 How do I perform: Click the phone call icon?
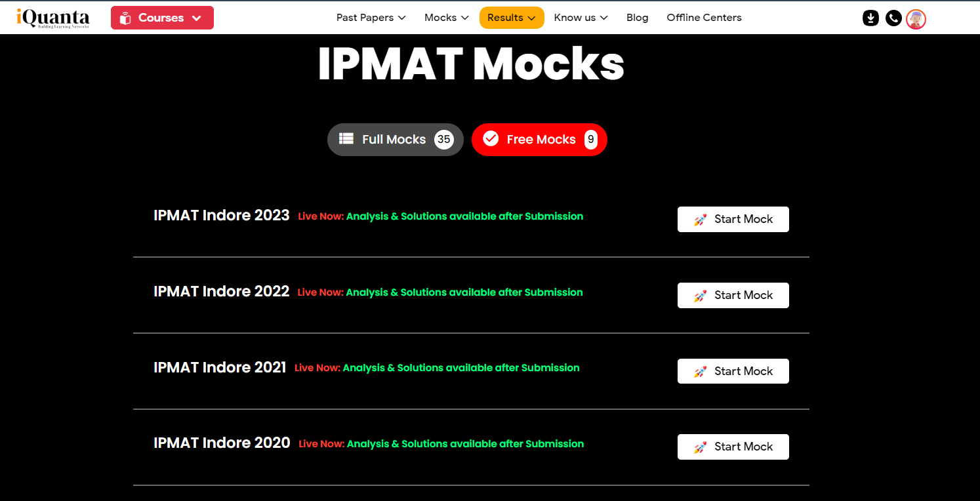point(893,18)
